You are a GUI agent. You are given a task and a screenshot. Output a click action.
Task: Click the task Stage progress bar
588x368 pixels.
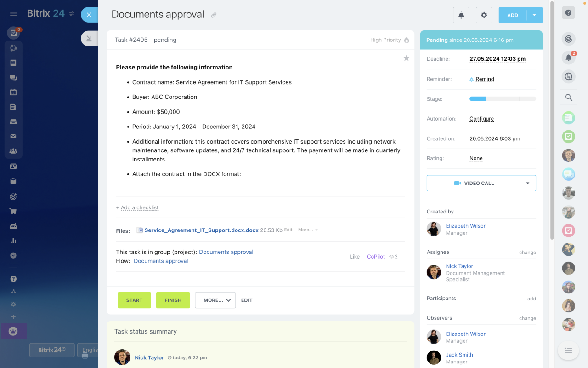point(503,99)
